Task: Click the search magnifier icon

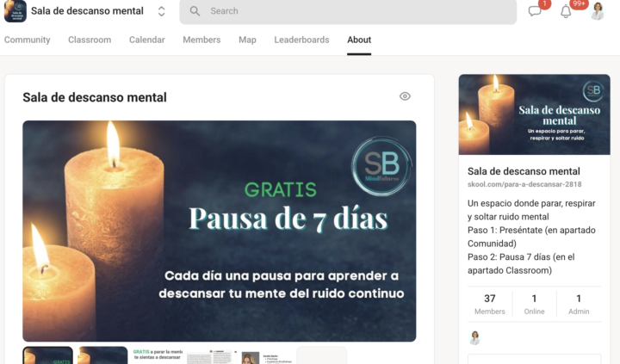Action: coord(195,11)
